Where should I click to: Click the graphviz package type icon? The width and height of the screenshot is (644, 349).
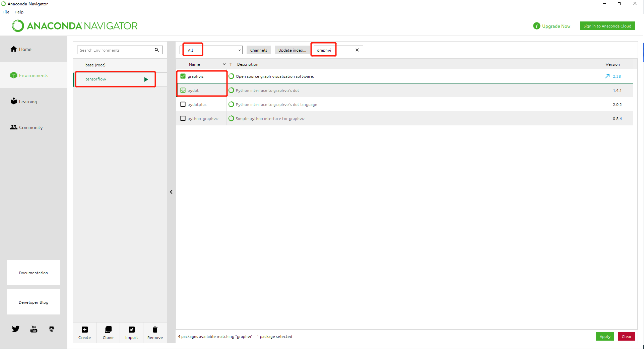(231, 76)
